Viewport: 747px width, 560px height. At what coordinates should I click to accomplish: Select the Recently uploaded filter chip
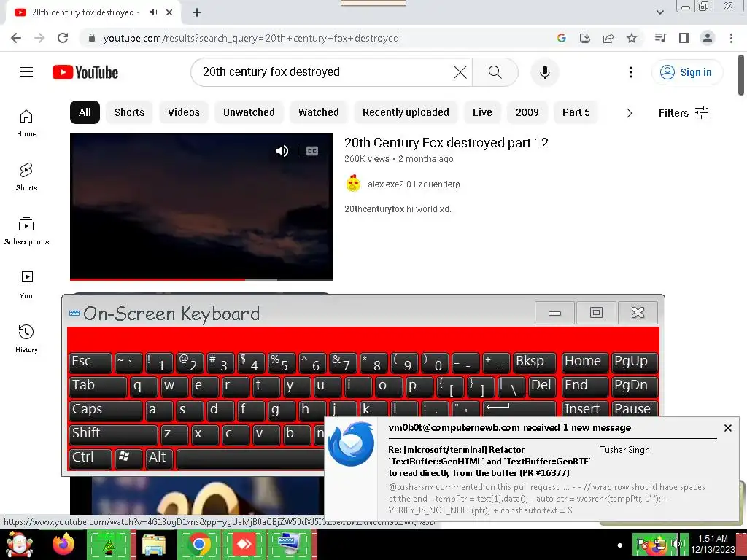pyautogui.click(x=406, y=112)
